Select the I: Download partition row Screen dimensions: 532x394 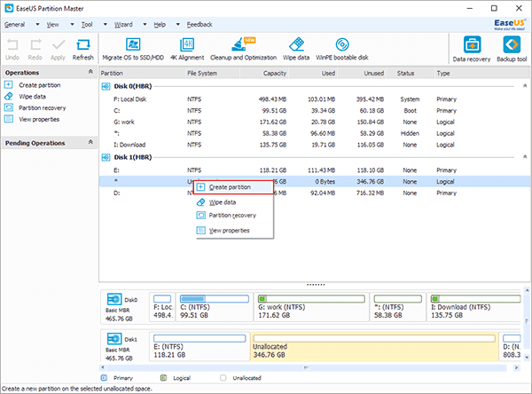click(x=315, y=145)
